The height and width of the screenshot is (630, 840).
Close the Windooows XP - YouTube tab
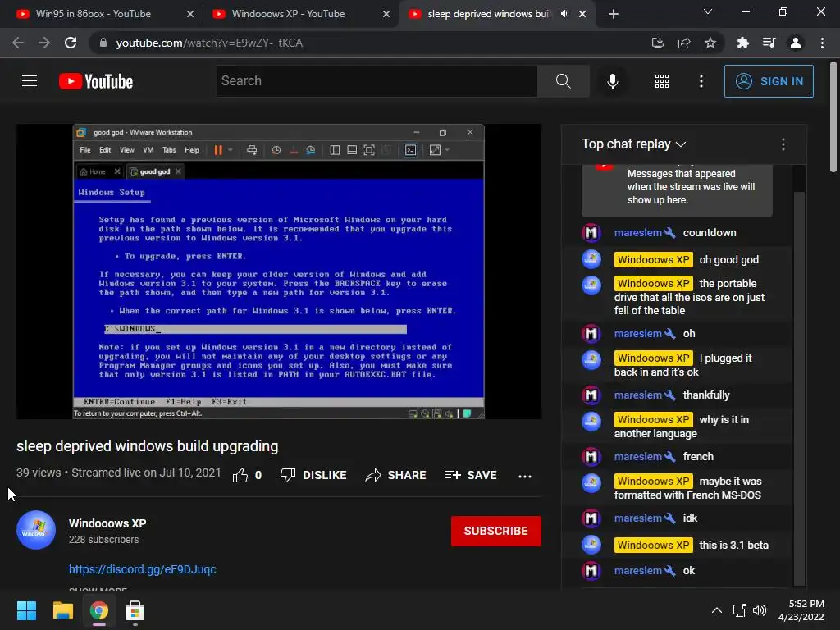pyautogui.click(x=386, y=14)
